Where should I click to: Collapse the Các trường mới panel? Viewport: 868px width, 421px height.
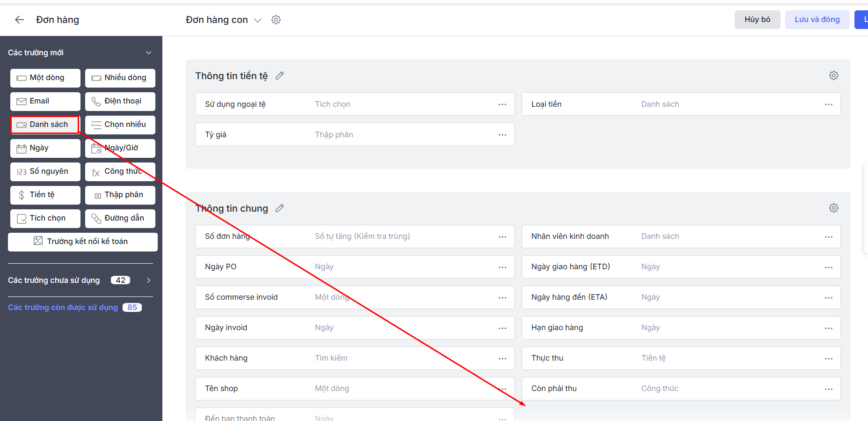coord(148,53)
